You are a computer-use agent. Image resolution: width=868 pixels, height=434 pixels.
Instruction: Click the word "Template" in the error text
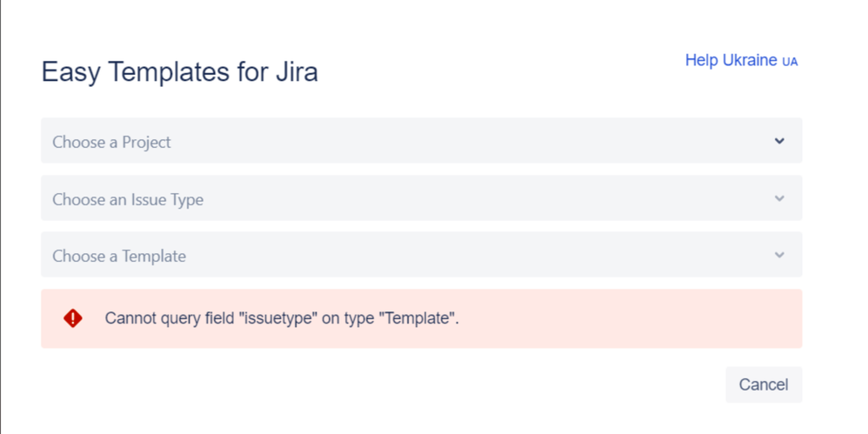click(418, 319)
